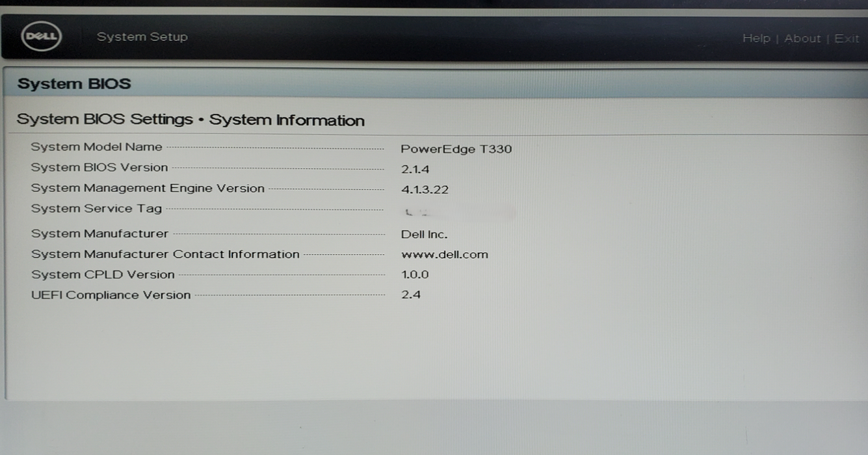
Task: Click the PowerEdge T330 value
Action: click(x=456, y=149)
